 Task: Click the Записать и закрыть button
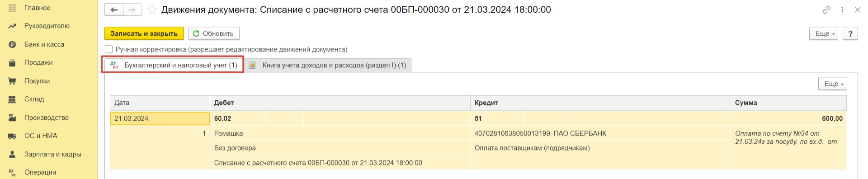point(144,33)
